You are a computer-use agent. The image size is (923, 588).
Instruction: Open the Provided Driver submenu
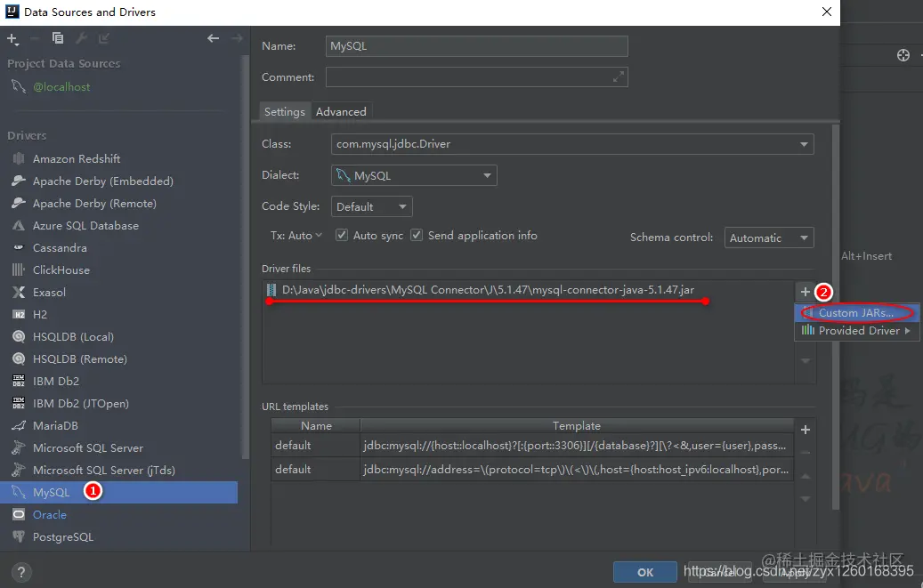click(x=856, y=331)
